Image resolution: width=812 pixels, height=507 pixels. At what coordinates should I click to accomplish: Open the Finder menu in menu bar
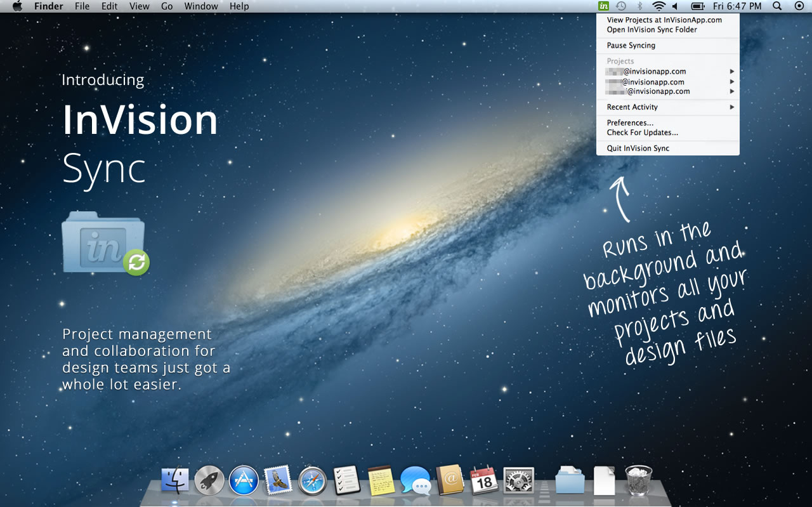tap(48, 6)
